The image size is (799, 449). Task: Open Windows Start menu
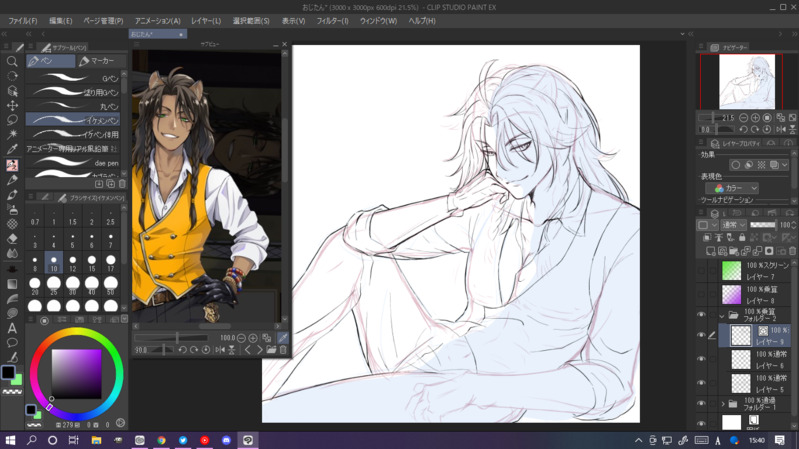point(10,440)
